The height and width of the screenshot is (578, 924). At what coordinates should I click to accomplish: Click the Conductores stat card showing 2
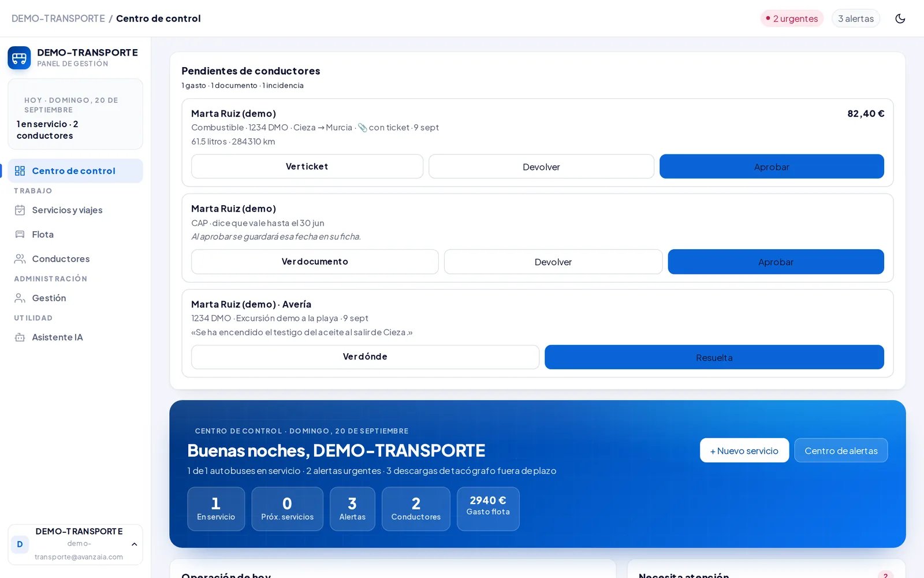pyautogui.click(x=416, y=509)
